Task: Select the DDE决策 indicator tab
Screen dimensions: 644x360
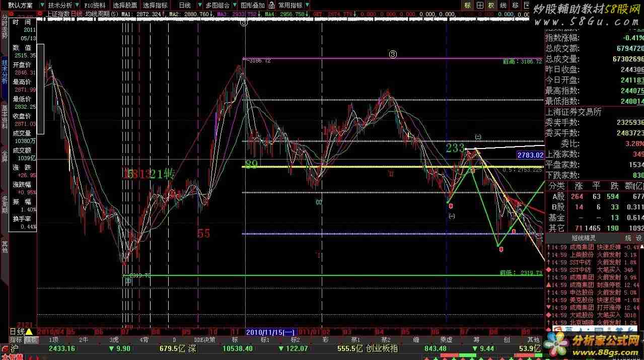Action: [205, 340]
